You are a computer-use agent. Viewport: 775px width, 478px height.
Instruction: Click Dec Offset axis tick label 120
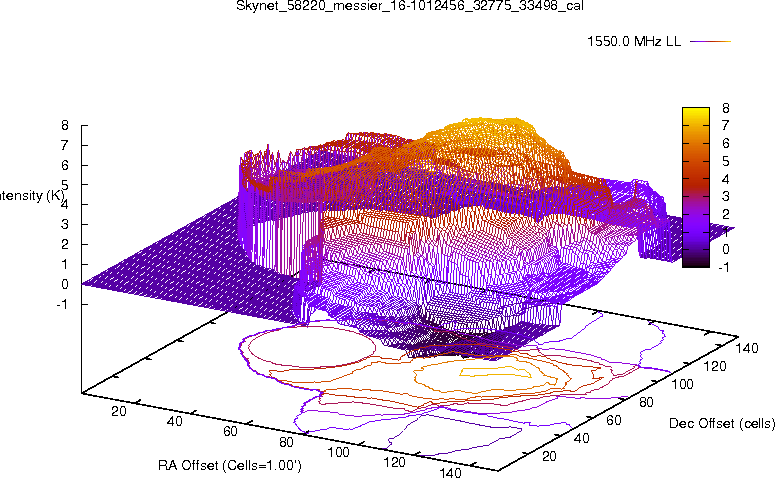tap(715, 366)
